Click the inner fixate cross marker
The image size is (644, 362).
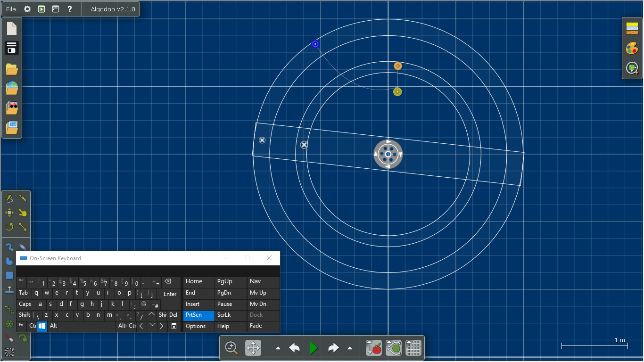pyautogui.click(x=304, y=145)
